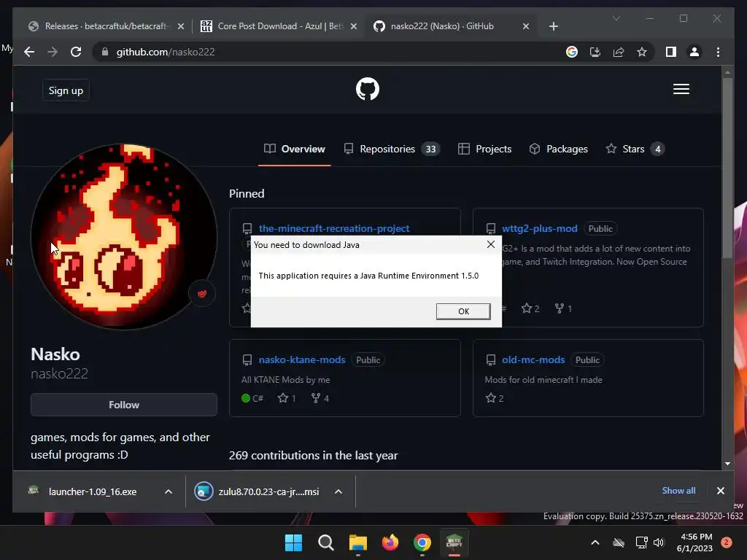Click the Google icon in the address bar

572,52
